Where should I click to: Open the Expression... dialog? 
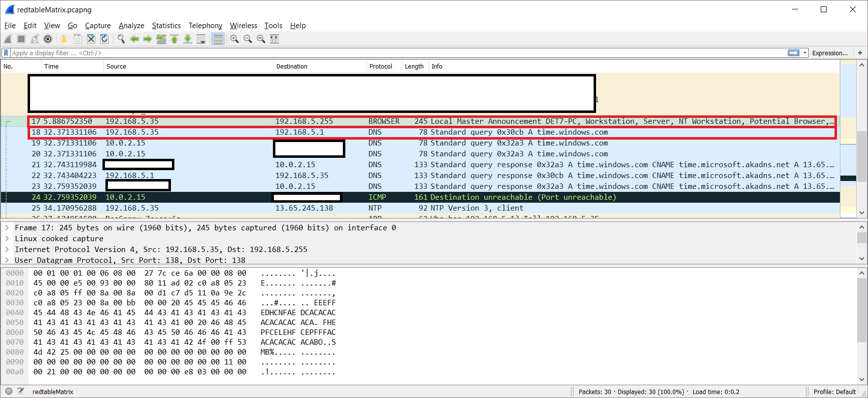(830, 53)
